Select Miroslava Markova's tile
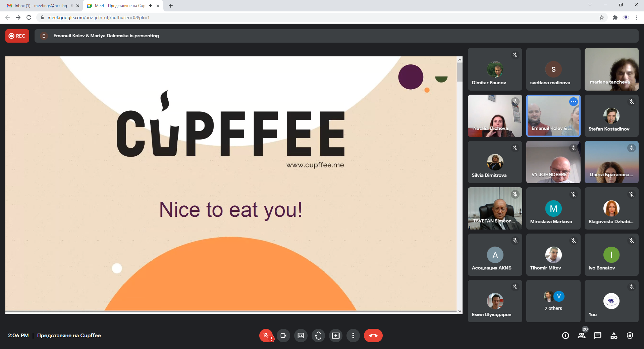This screenshot has width=644, height=349. pos(553,208)
